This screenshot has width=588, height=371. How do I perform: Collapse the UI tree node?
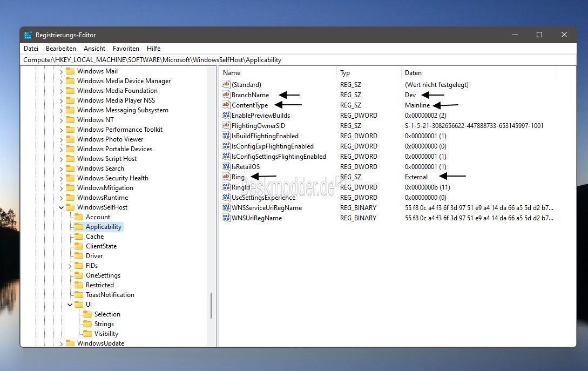pyautogui.click(x=70, y=305)
